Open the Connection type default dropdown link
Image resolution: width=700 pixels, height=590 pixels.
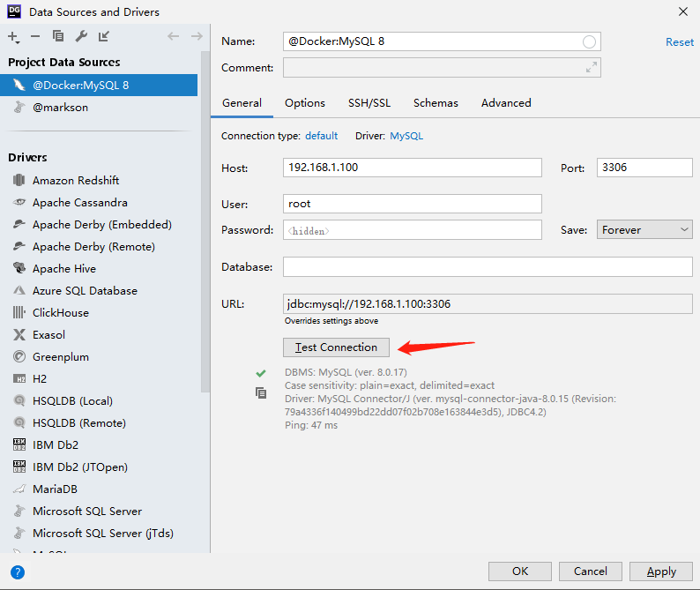321,136
